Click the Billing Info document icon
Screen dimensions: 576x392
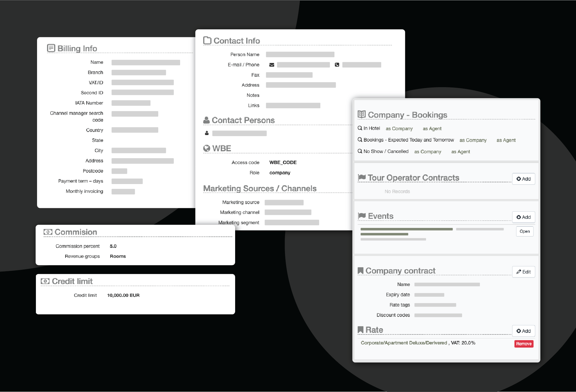click(x=51, y=48)
